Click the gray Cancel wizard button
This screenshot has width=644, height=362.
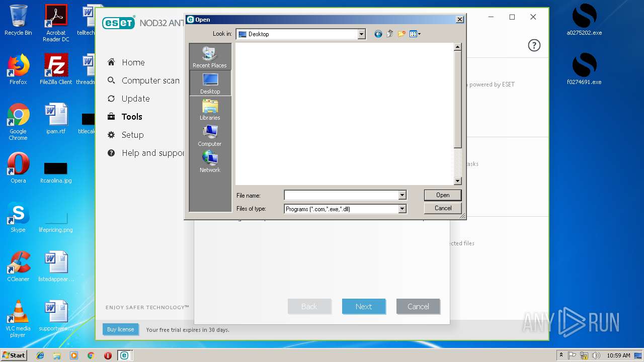(x=418, y=306)
